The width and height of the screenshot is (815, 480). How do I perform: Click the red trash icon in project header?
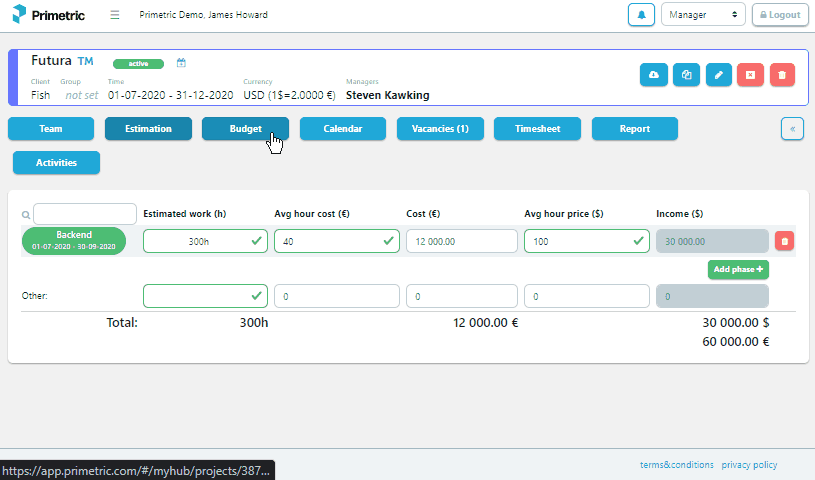tap(782, 75)
